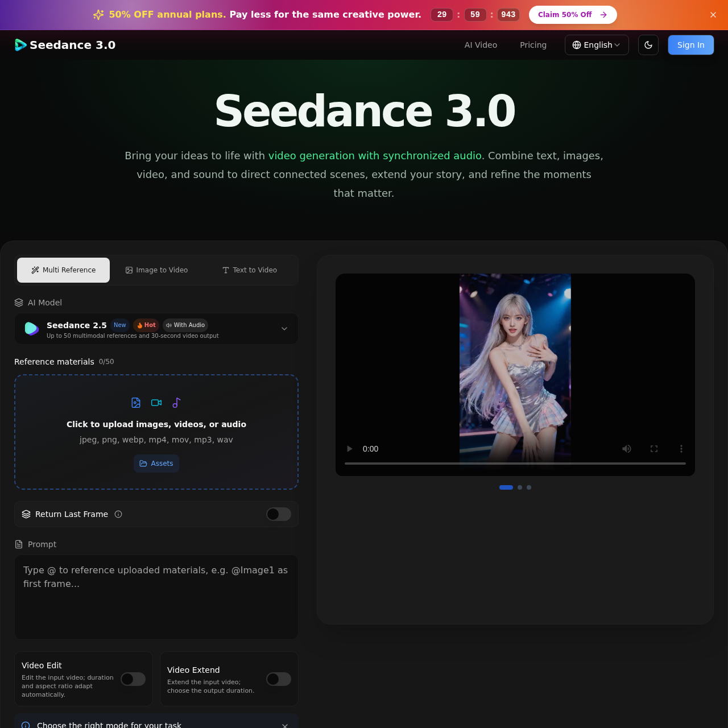This screenshot has height=728, width=728.
Task: Click the video camera upload icon
Action: [156, 403]
